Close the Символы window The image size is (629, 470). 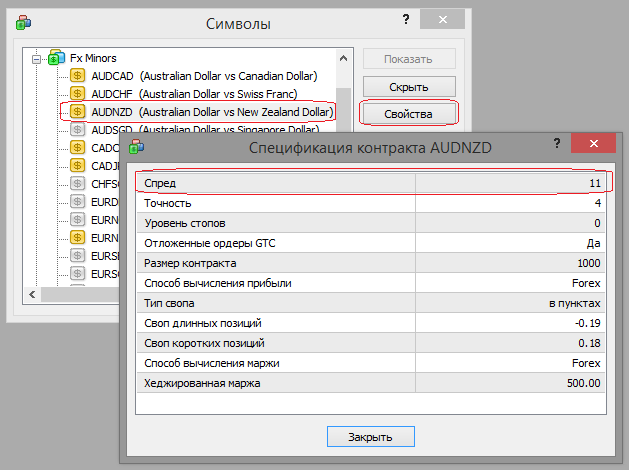point(442,19)
